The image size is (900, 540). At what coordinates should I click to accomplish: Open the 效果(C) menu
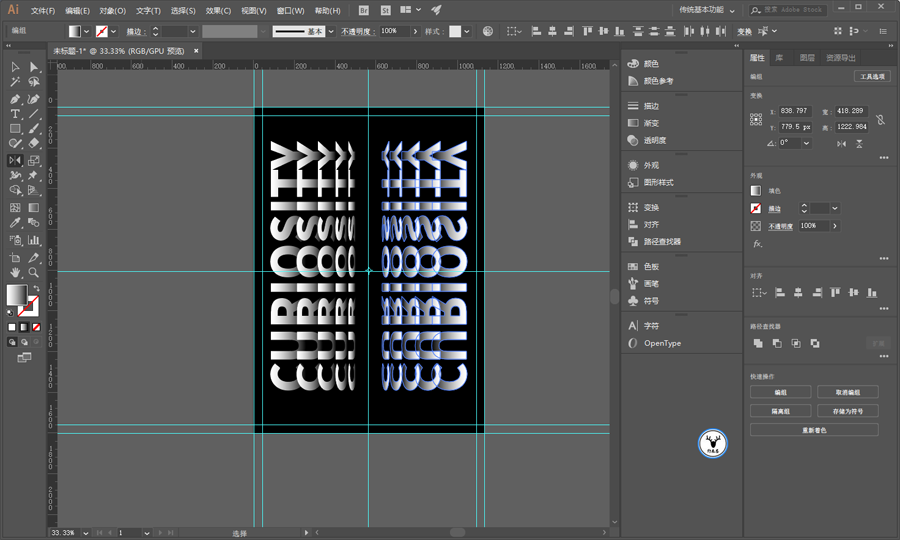(x=218, y=11)
